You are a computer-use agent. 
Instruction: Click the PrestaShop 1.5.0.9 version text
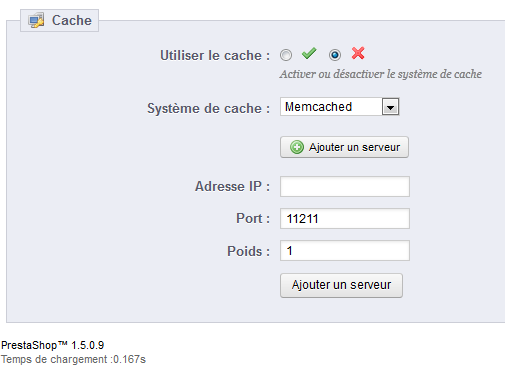(x=53, y=345)
